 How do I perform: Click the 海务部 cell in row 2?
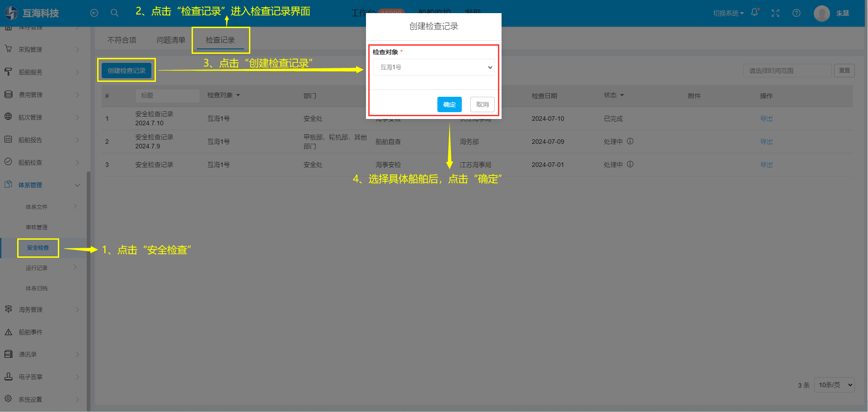tap(469, 142)
